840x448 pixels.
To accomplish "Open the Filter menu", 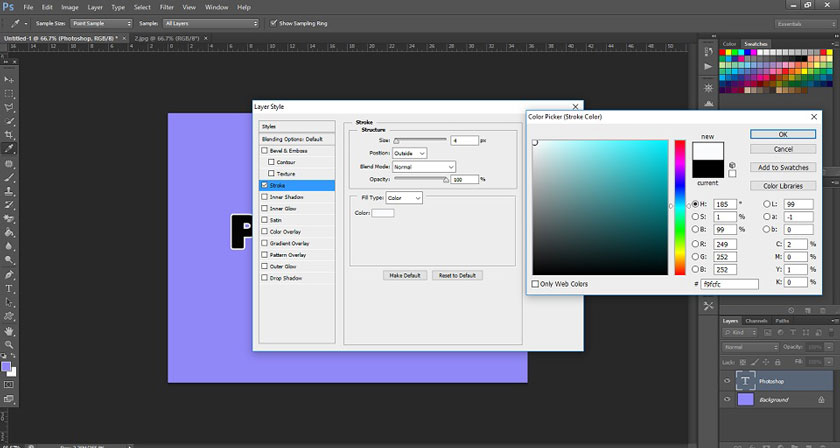I will coord(167,8).
